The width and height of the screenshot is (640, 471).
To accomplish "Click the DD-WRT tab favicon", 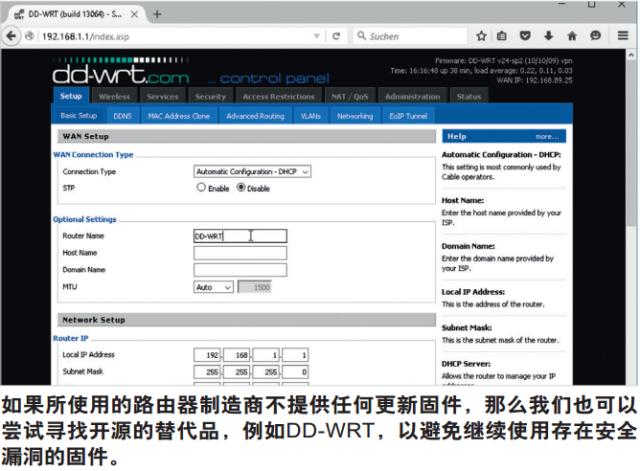I will pyautogui.click(x=19, y=14).
